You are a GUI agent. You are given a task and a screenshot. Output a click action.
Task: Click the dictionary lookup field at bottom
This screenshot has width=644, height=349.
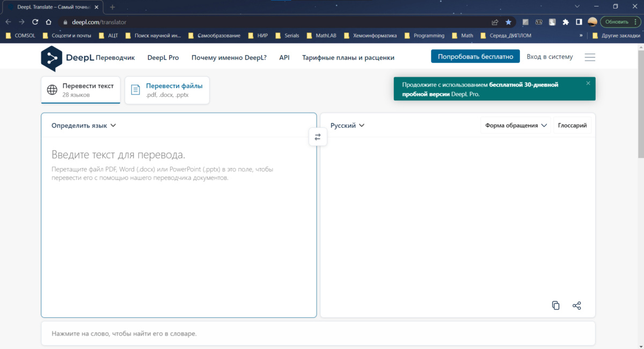point(318,333)
